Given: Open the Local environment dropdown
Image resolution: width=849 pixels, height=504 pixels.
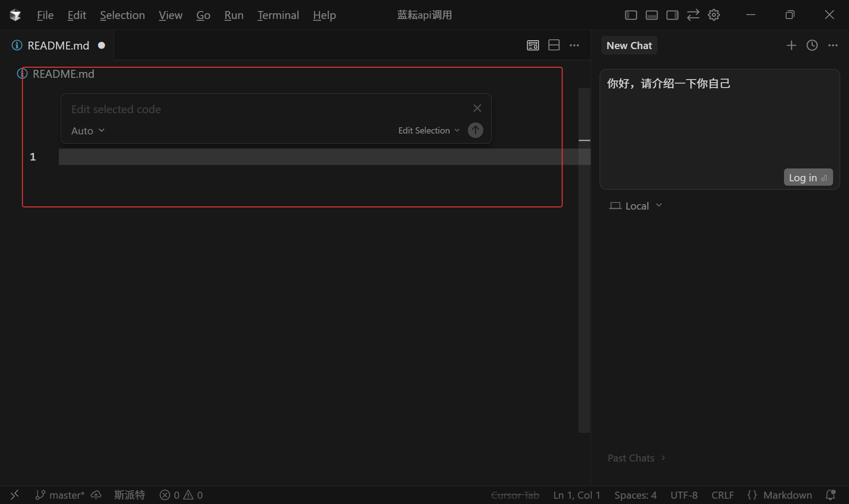Looking at the screenshot, I should pos(636,206).
